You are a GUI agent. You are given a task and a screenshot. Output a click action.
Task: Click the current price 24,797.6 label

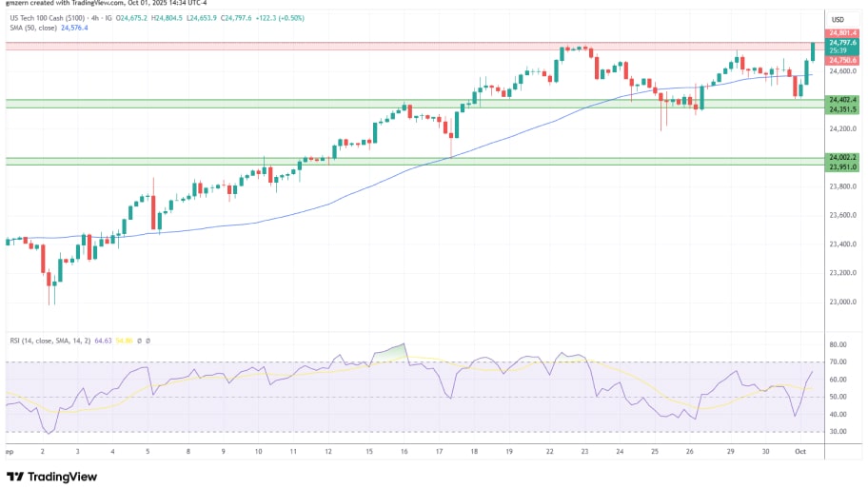[x=844, y=43]
